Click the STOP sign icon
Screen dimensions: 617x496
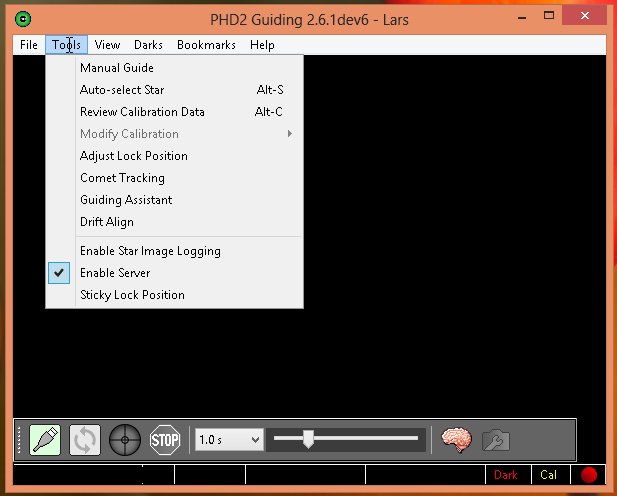pyautogui.click(x=165, y=440)
